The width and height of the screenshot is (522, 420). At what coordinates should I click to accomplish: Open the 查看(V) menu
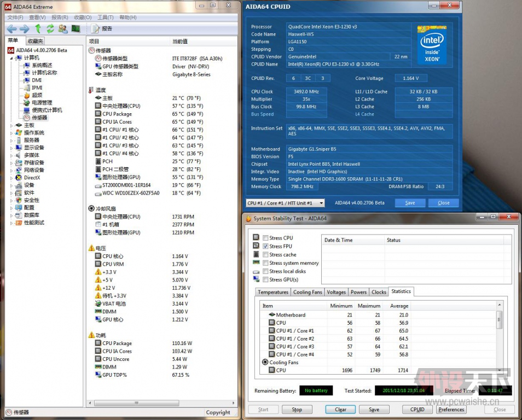click(37, 17)
